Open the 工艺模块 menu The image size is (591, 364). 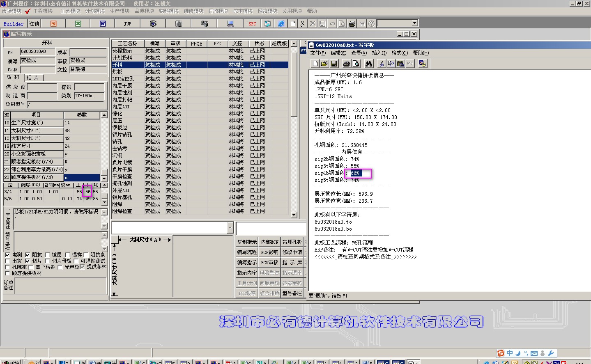point(70,11)
